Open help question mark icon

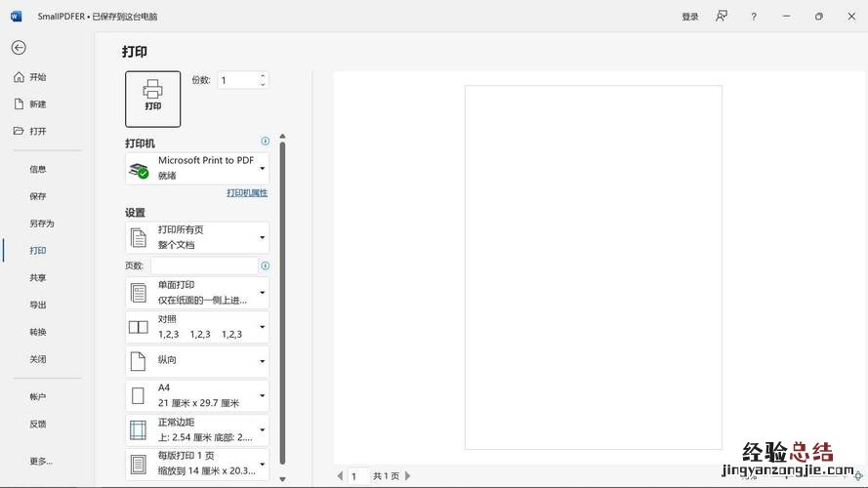tap(754, 17)
